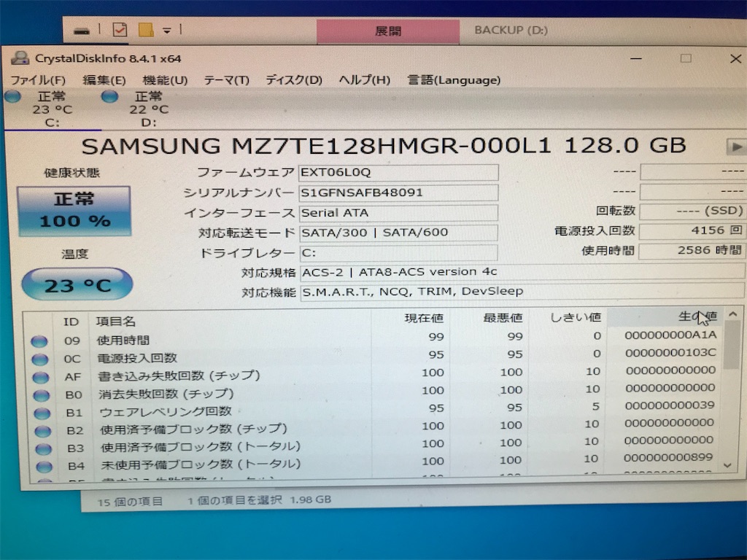Open the ファイル(F) menu

(38, 79)
